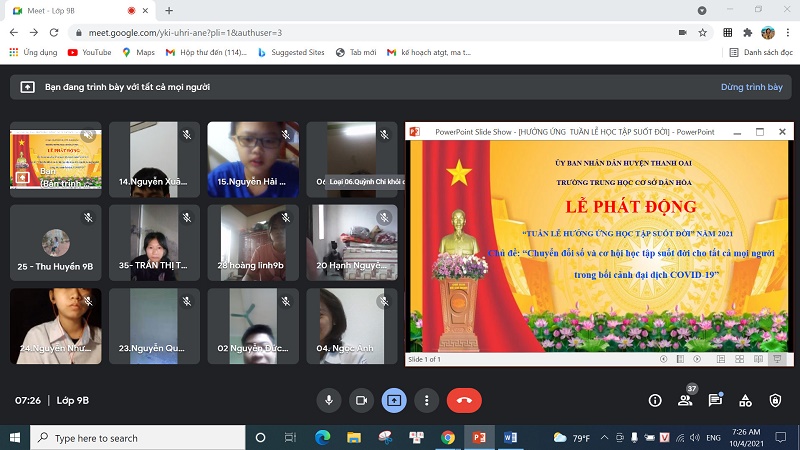Click Dừng trình bày to stop presenting
The height and width of the screenshot is (450, 800).
click(751, 87)
